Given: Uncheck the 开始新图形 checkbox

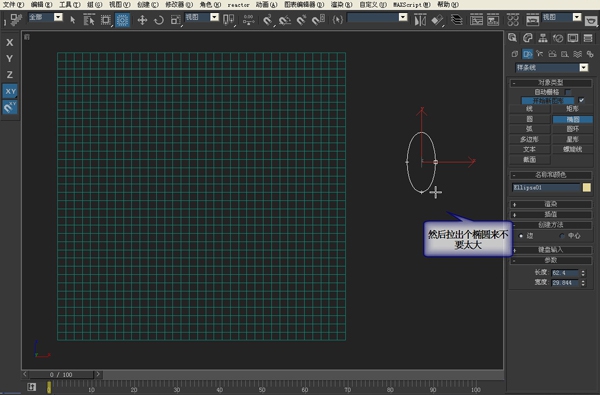Looking at the screenshot, I should 582,100.
